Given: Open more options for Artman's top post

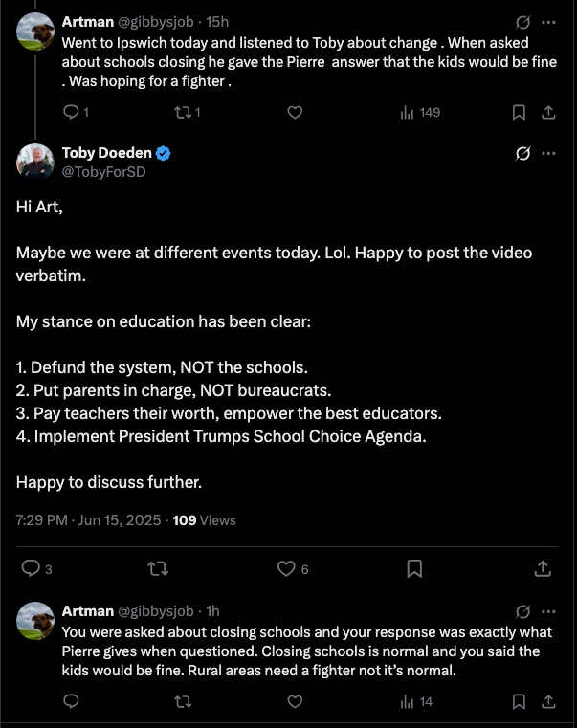Looking at the screenshot, I should coord(548,22).
